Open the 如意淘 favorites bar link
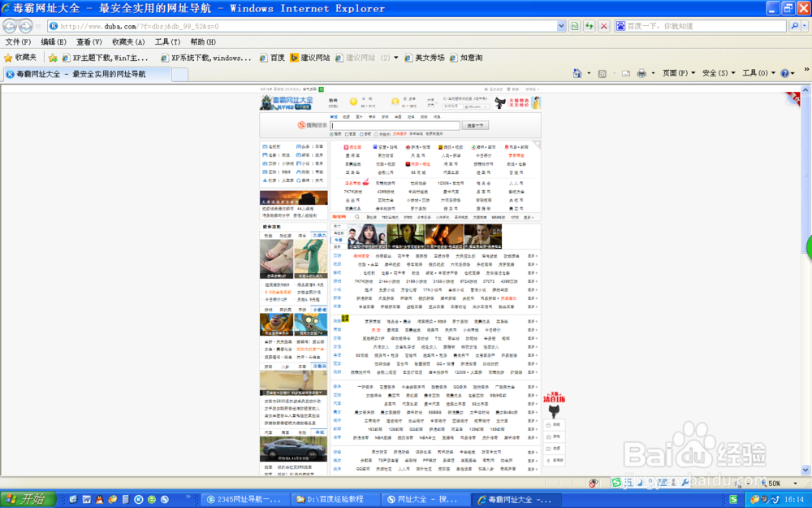This screenshot has height=508, width=812. pos(466,58)
